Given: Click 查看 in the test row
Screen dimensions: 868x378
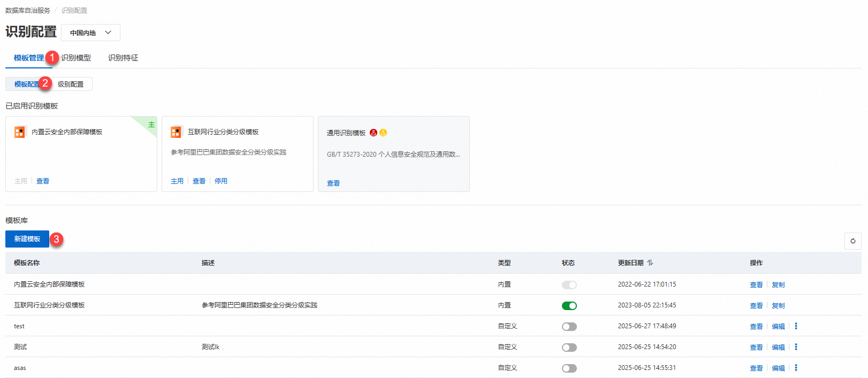Looking at the screenshot, I should tap(756, 327).
